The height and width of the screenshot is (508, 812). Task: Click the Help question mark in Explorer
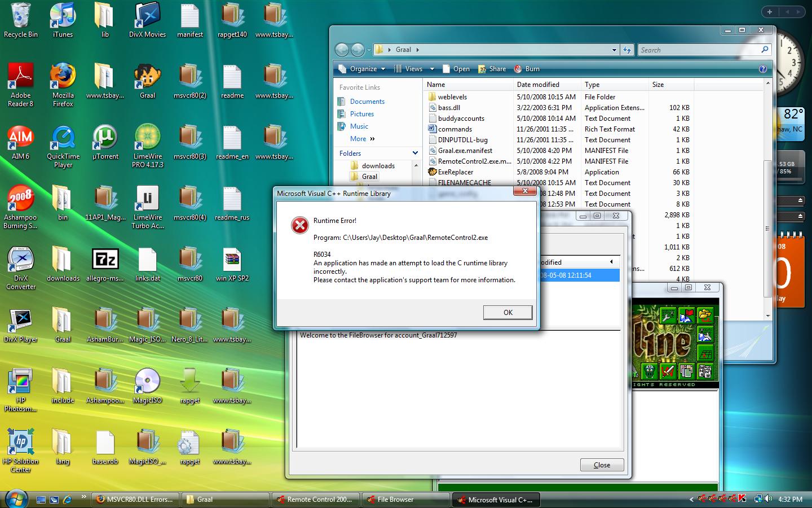pyautogui.click(x=762, y=69)
